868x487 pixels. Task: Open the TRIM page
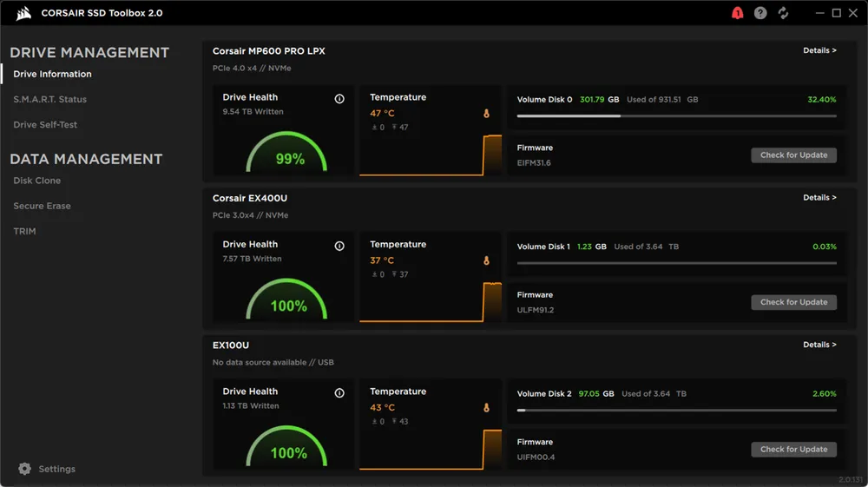24,231
